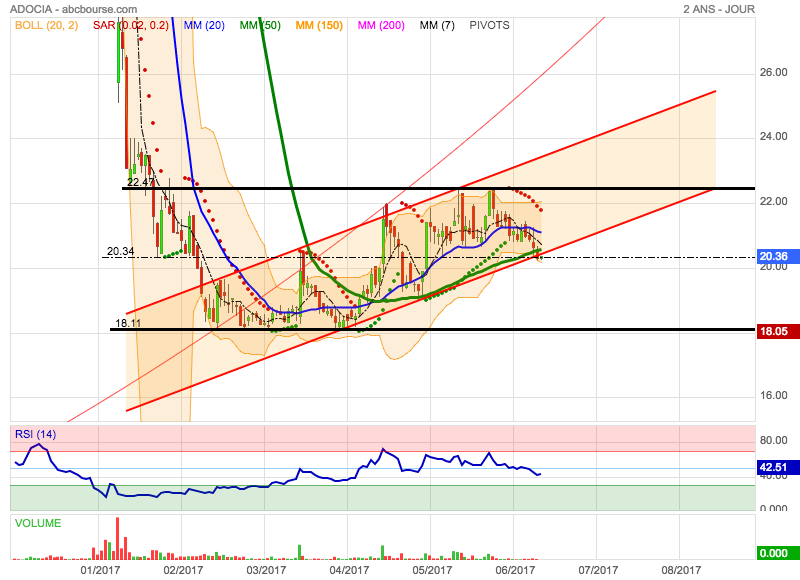Click the MM (200) legend label
Viewport: 800px width, 580px height.
pos(381,25)
